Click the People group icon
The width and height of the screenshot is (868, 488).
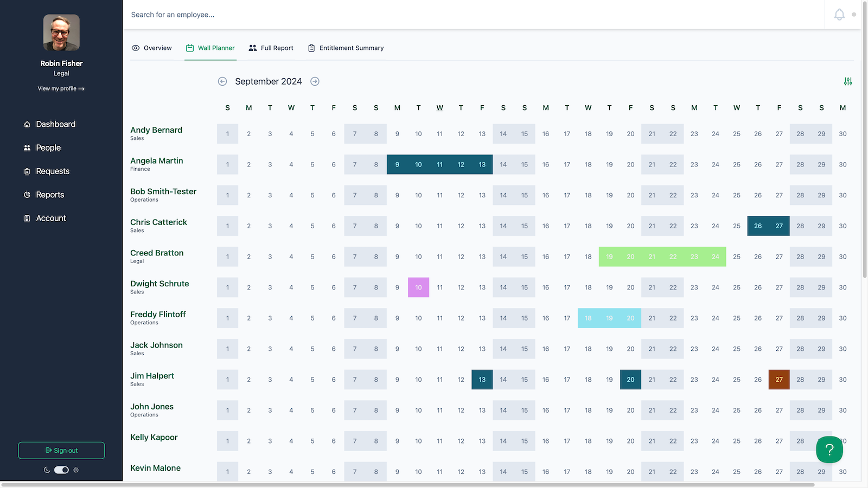(27, 147)
